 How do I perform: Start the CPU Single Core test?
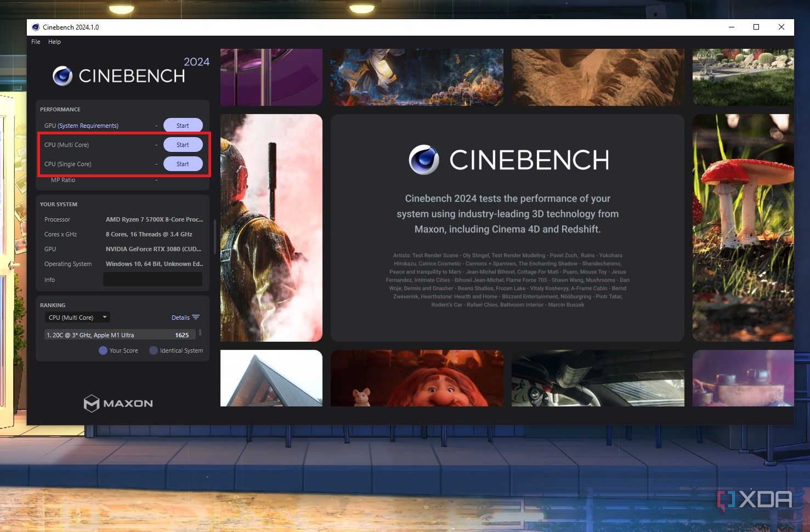183,164
